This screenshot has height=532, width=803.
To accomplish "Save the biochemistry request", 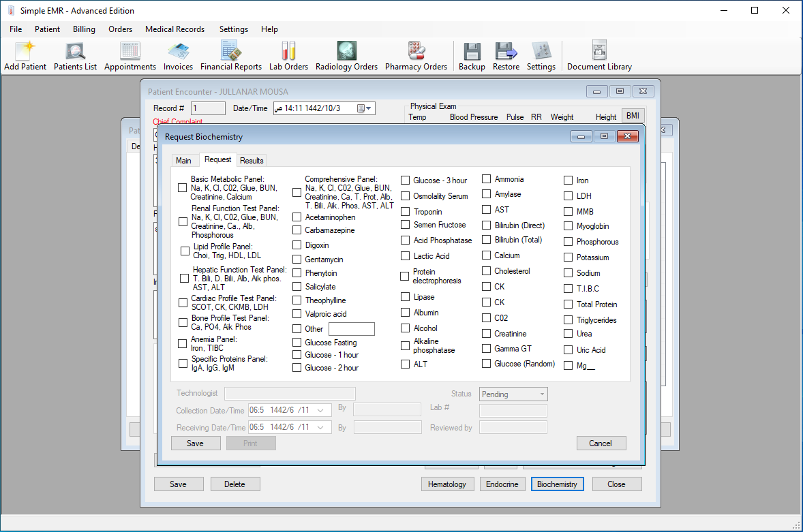I will [x=196, y=443].
